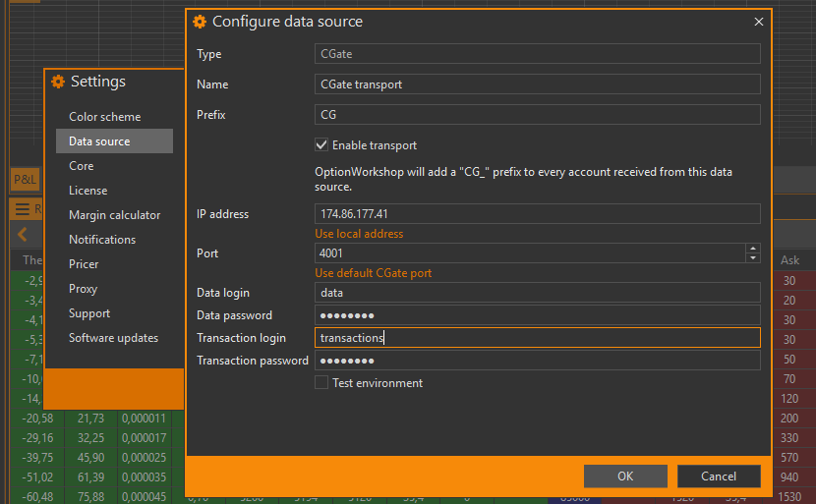Increase the Port value with up arrow
Viewport: 816px width, 504px height.
pyautogui.click(x=752, y=249)
